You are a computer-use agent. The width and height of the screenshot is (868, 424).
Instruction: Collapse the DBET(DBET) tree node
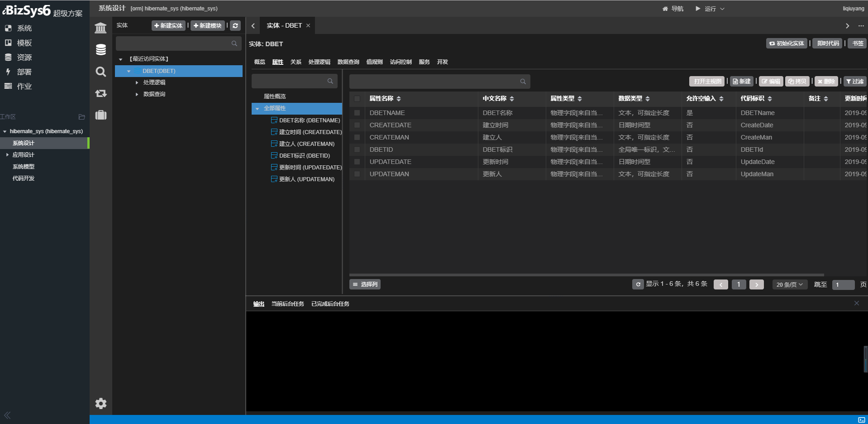(x=129, y=71)
